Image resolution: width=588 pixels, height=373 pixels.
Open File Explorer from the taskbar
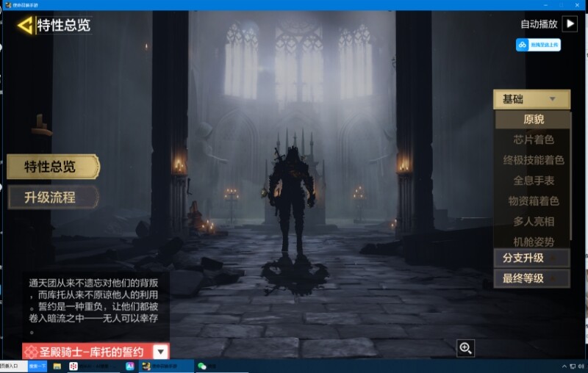click(x=57, y=366)
